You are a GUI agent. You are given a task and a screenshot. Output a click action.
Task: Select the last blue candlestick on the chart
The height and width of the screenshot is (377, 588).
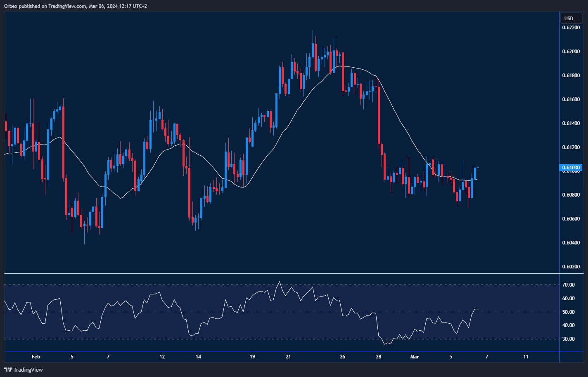point(475,173)
